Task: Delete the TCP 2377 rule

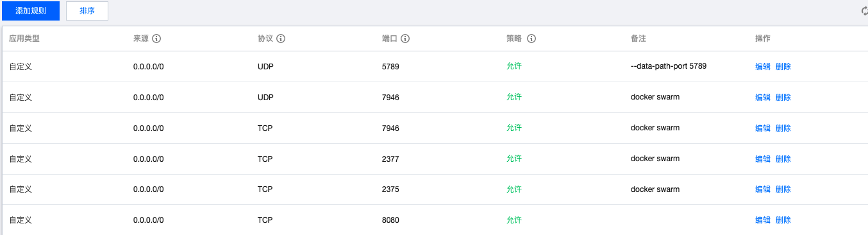Action: (783, 159)
